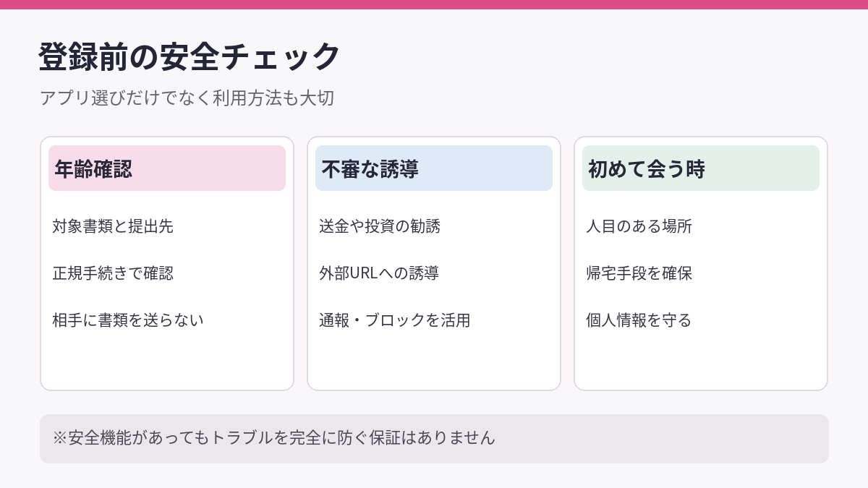This screenshot has height=488, width=868.
Task: Click the text 外部URLへの誘導
Action: [x=379, y=273]
